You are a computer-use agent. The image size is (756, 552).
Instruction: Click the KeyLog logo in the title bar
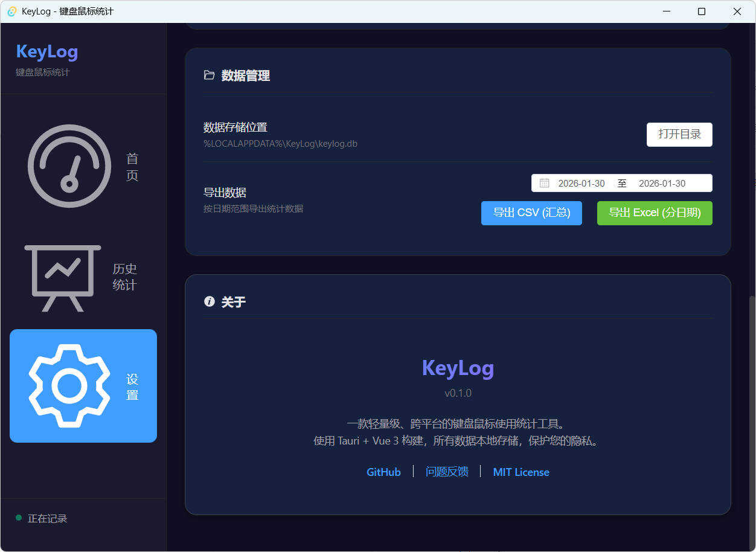click(11, 11)
